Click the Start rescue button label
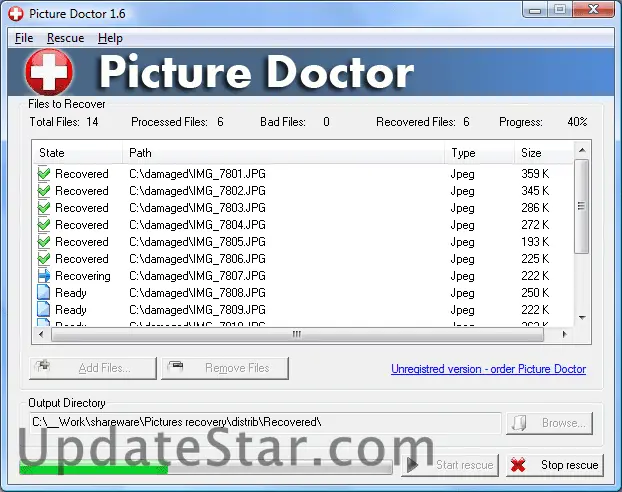622x492 pixels. click(x=465, y=465)
